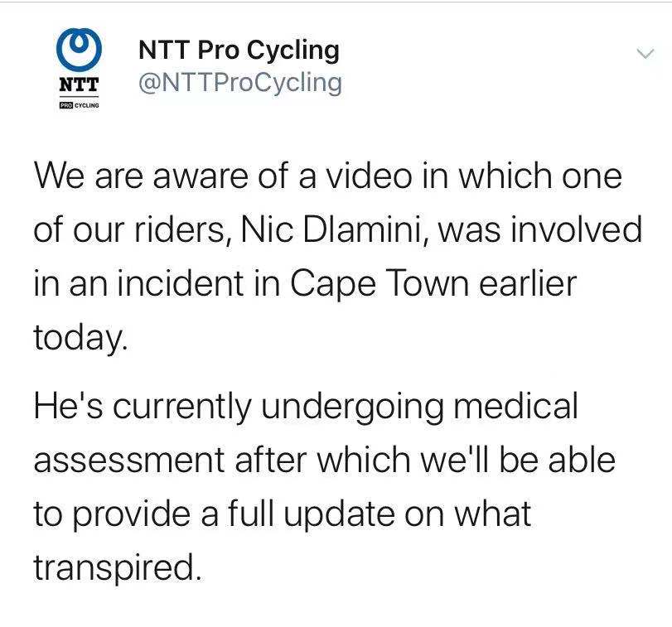Click the words Cape Town in tweet
The image size is (672, 627).
(x=380, y=283)
